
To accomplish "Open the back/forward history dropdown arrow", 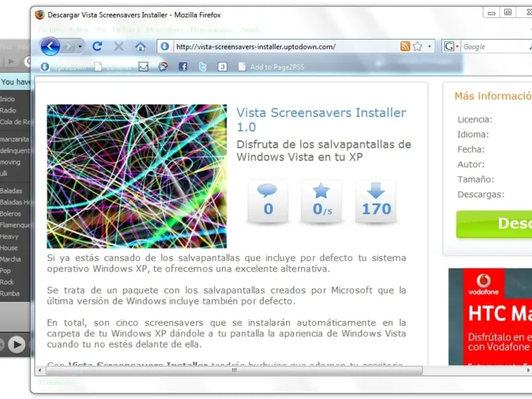I will pos(80,47).
